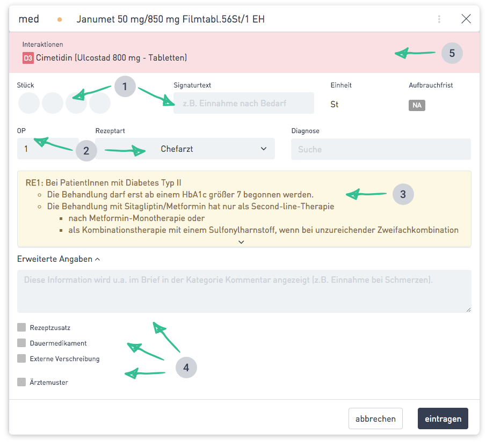Click the NA Aufbrauchfrist badge
The height and width of the screenshot is (448, 486).
(x=417, y=105)
